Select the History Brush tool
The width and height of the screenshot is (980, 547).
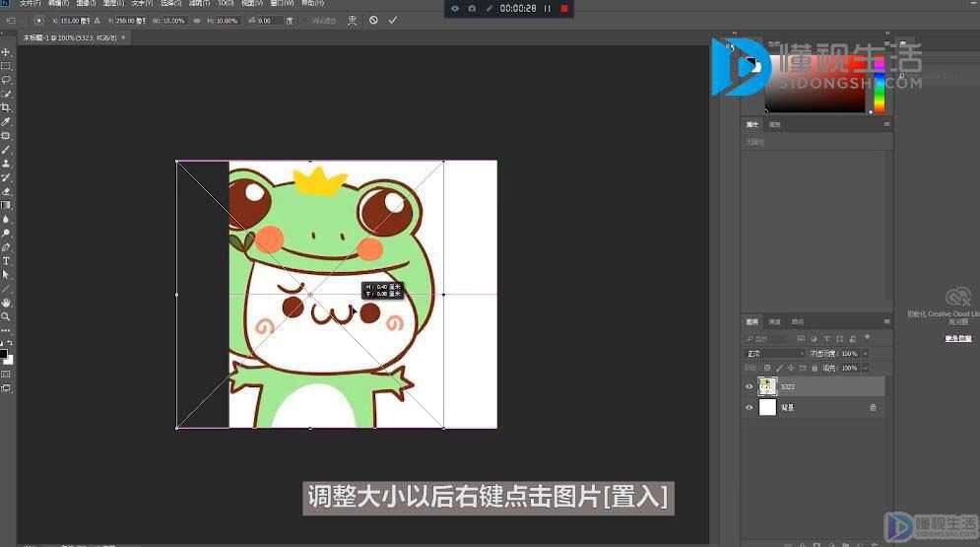pos(6,177)
